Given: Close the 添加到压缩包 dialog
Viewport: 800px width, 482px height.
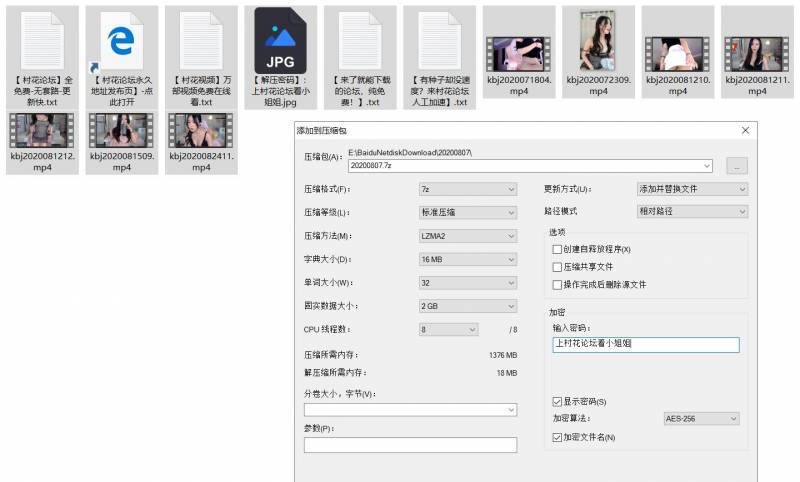Looking at the screenshot, I should click(745, 131).
